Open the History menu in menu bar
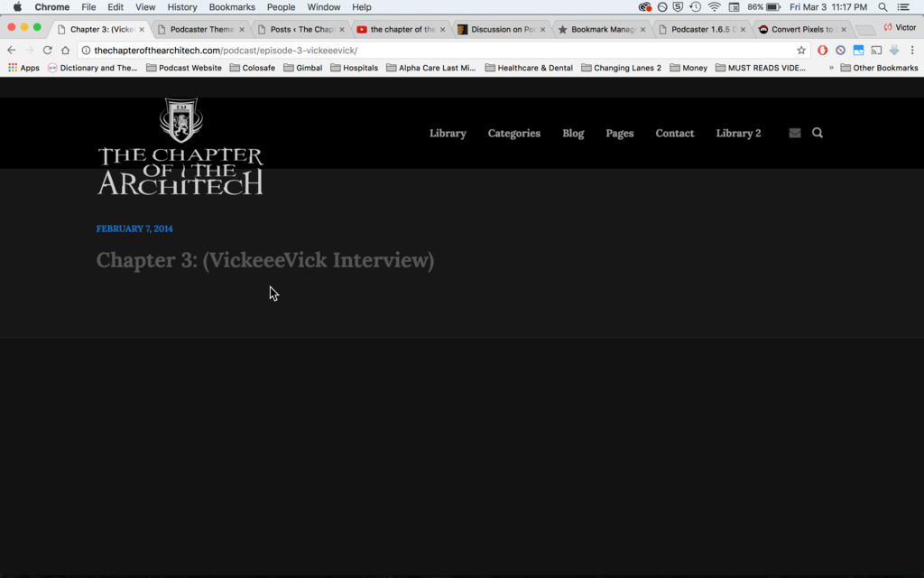This screenshot has width=924, height=578. 181,7
